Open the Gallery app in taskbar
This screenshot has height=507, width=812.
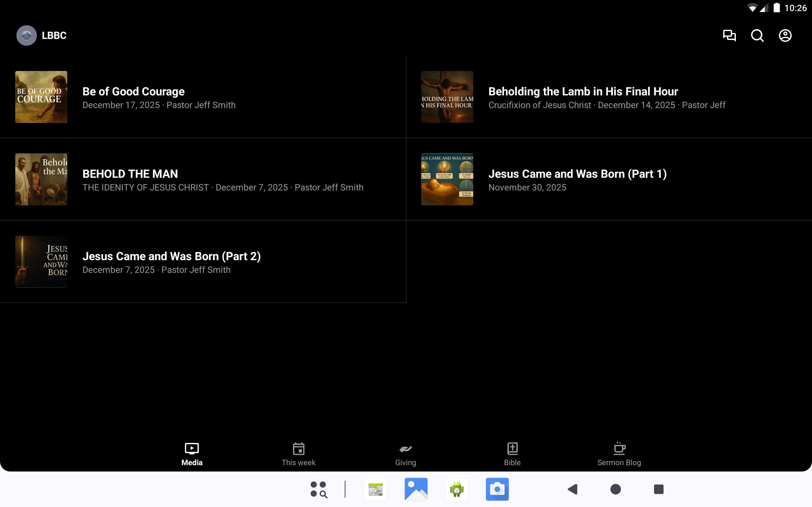click(416, 489)
